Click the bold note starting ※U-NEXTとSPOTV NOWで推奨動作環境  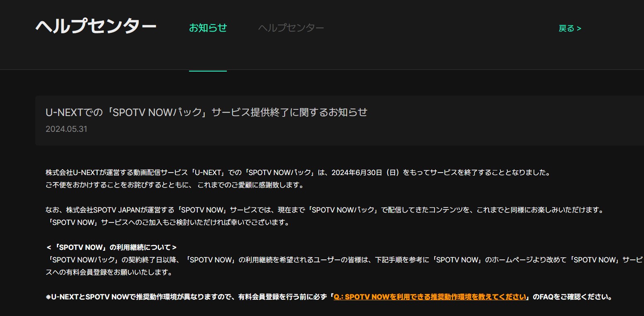[x=329, y=297]
